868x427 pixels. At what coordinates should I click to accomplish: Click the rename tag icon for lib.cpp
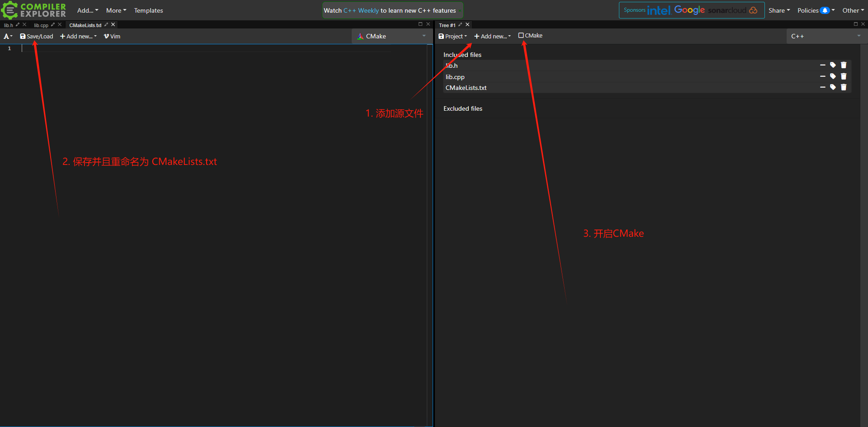pos(833,76)
